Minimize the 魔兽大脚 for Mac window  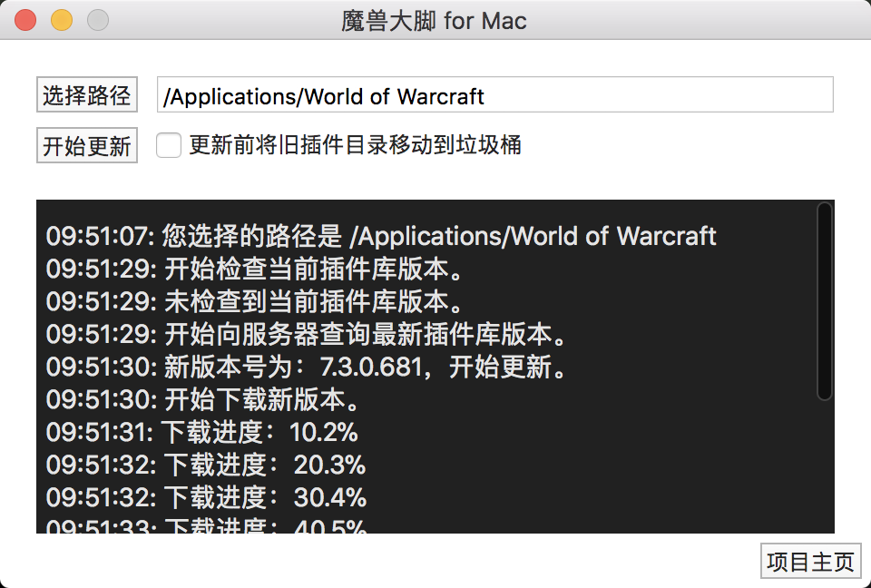(x=62, y=20)
